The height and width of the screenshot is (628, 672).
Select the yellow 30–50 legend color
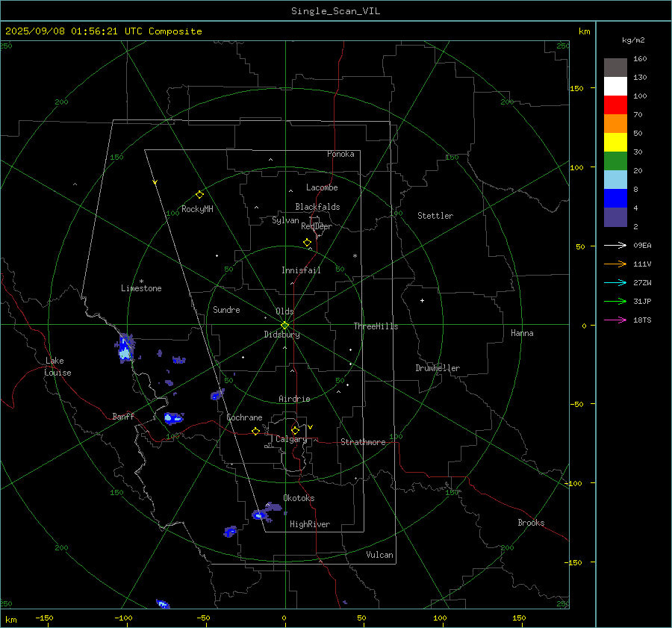pyautogui.click(x=615, y=143)
